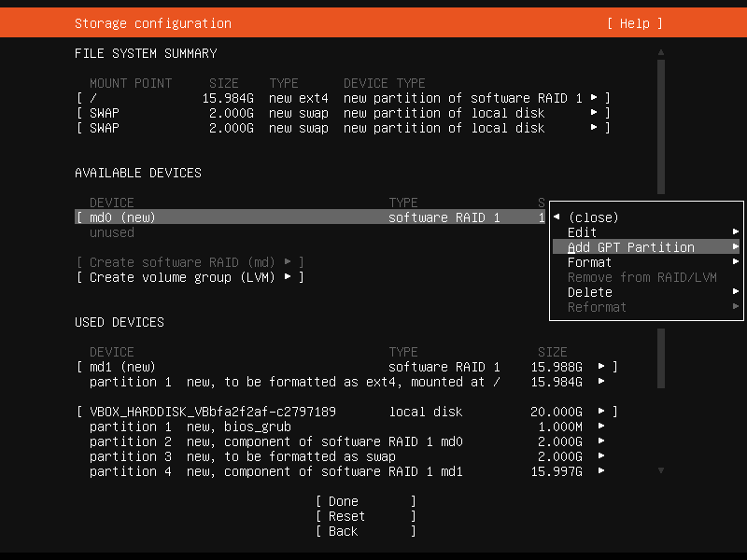Expand md1 (new) device arrow
Viewport: 747px width, 560px height.
[x=601, y=366]
